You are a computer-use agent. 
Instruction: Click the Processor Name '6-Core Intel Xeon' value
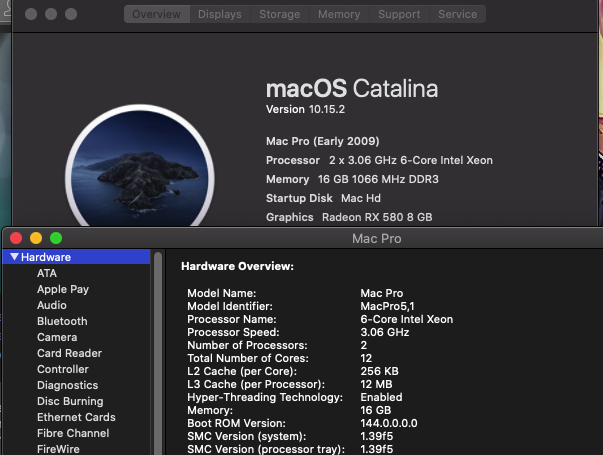click(x=406, y=319)
